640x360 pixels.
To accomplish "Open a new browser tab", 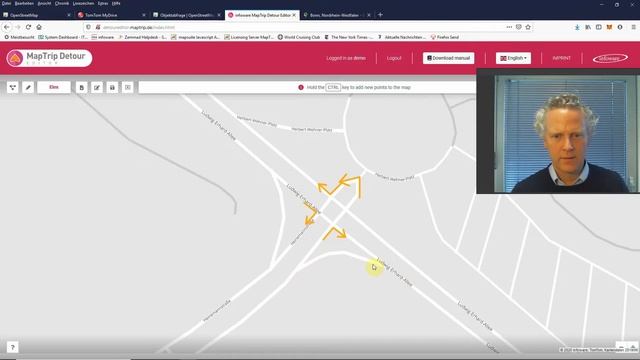I will point(380,15).
